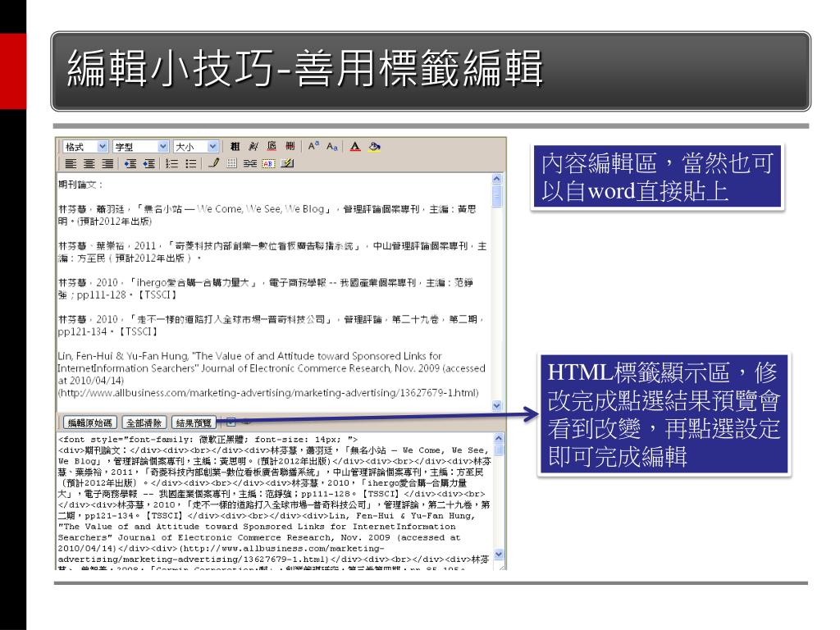Open the 字型 font dropdown
This screenshot has height=630, width=840.
(141, 146)
